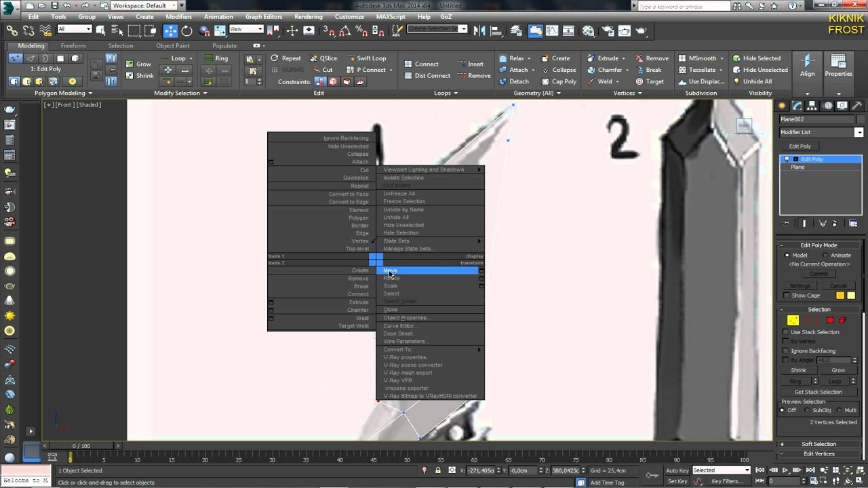Select the Select and Link chain icon
This screenshot has width=868, height=488.
(12, 30)
